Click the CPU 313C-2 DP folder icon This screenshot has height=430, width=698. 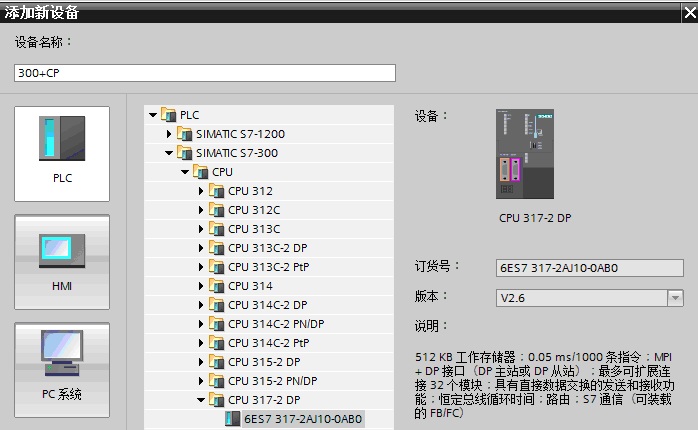click(216, 247)
